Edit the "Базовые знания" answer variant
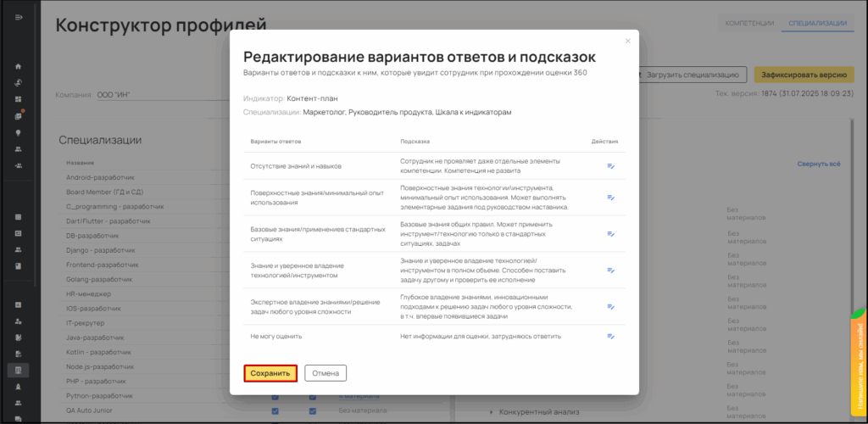 [x=610, y=233]
